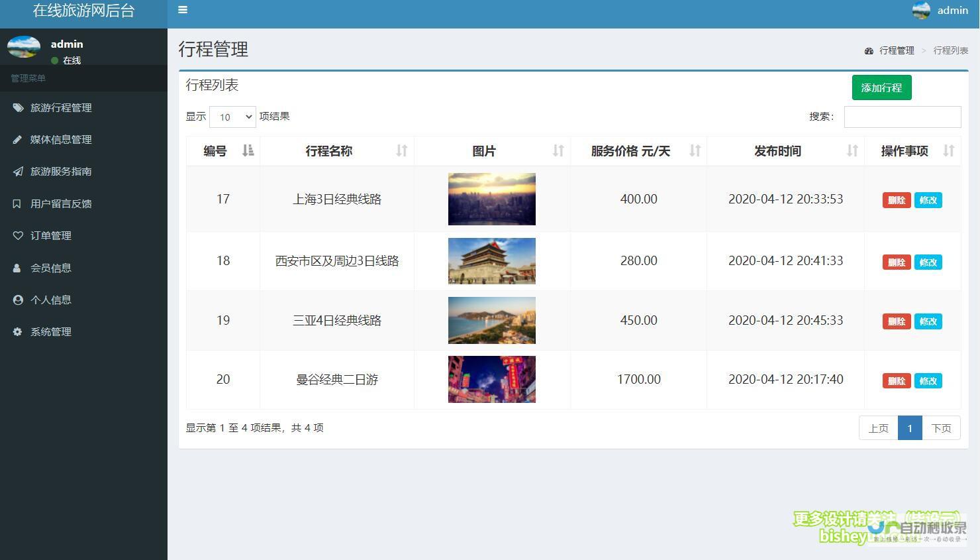The width and height of the screenshot is (980, 560).
Task: Open the results-per-page dropdown showing 10
Action: (232, 117)
